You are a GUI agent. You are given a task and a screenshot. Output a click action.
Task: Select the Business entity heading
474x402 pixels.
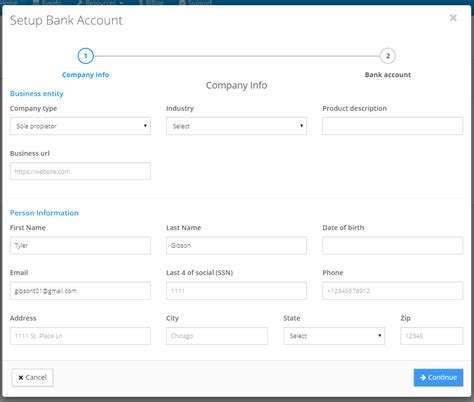point(37,93)
